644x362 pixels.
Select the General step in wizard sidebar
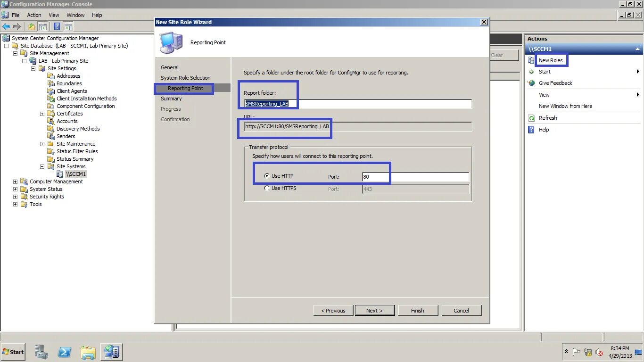(x=170, y=67)
